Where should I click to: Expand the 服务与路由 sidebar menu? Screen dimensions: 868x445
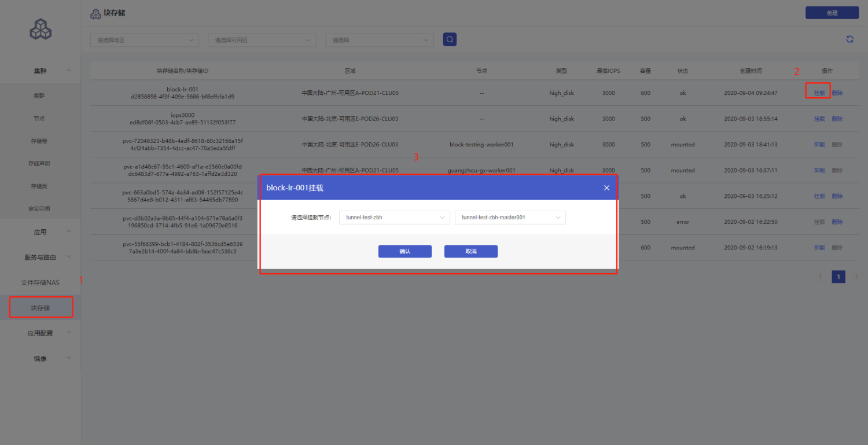click(x=41, y=257)
